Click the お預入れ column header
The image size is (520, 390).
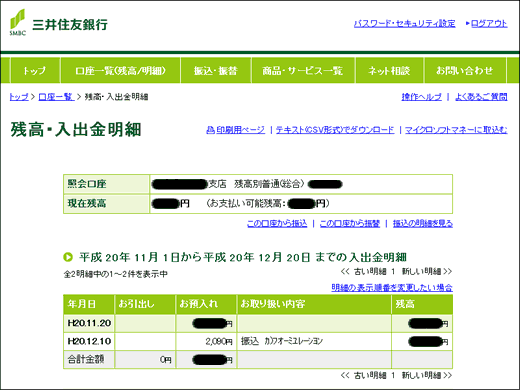(x=206, y=304)
